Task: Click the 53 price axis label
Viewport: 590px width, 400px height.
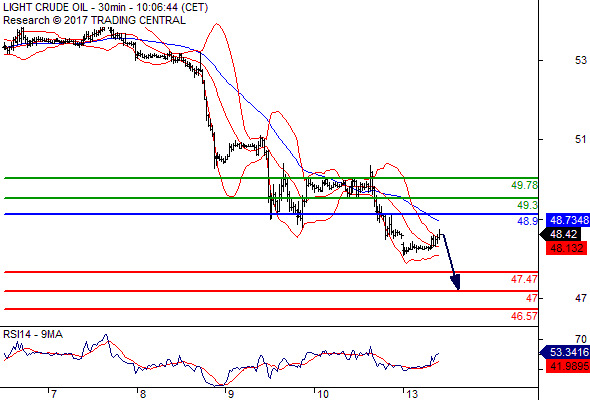Action: click(581, 60)
